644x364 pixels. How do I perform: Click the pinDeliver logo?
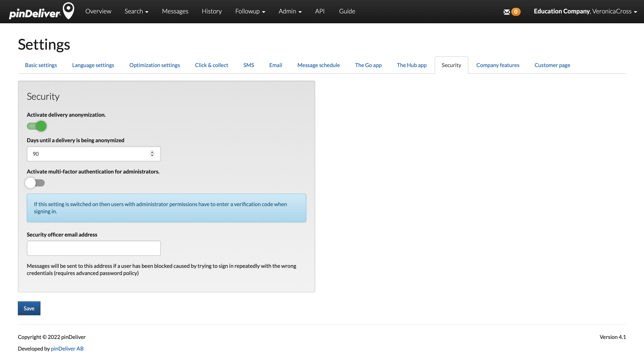(42, 11)
